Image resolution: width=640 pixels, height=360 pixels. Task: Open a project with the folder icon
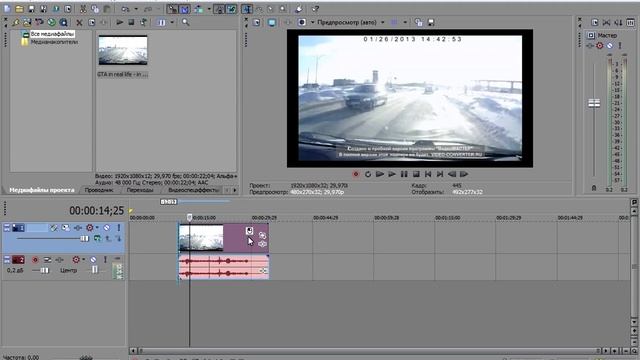coord(19,9)
